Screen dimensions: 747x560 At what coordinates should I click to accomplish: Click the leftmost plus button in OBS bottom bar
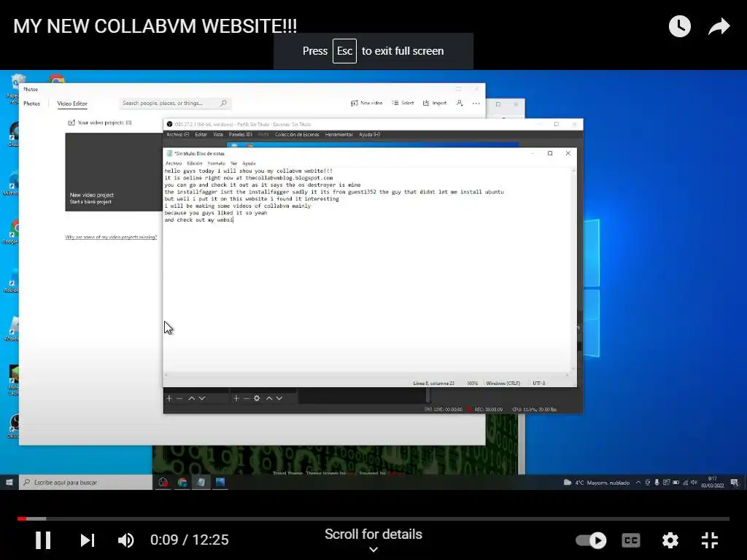pos(169,398)
